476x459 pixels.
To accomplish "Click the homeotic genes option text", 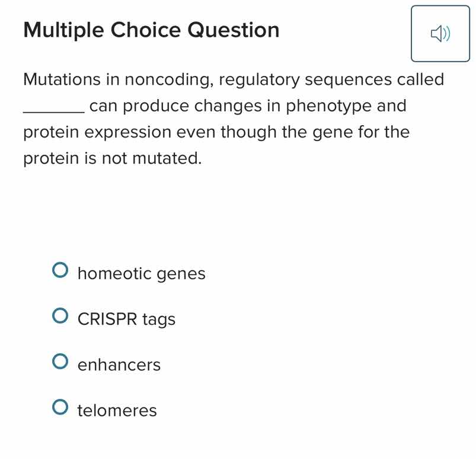I will coord(141,273).
